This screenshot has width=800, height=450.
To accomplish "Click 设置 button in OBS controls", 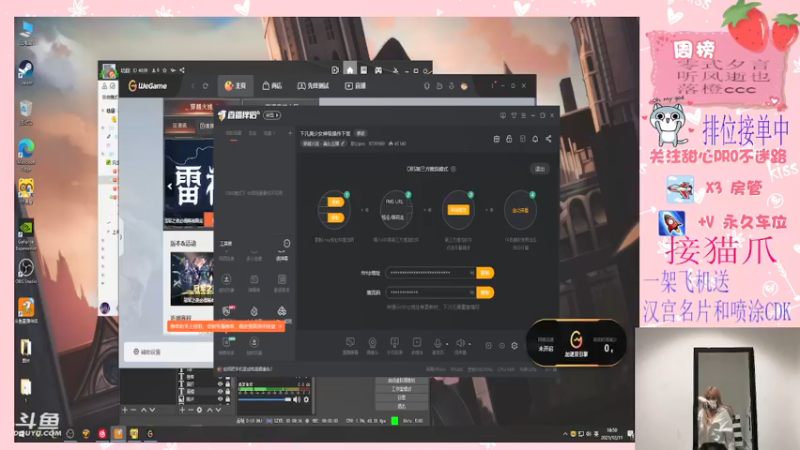I will point(402,397).
